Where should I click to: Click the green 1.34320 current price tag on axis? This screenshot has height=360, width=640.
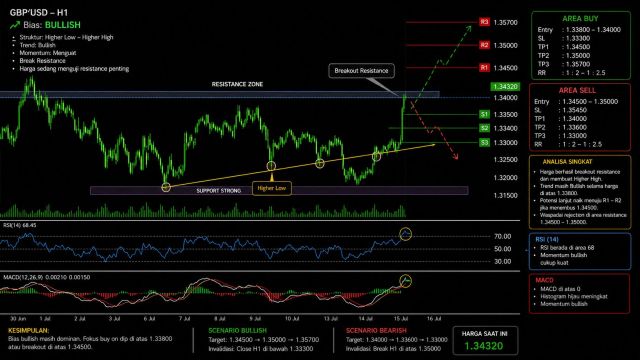point(505,87)
